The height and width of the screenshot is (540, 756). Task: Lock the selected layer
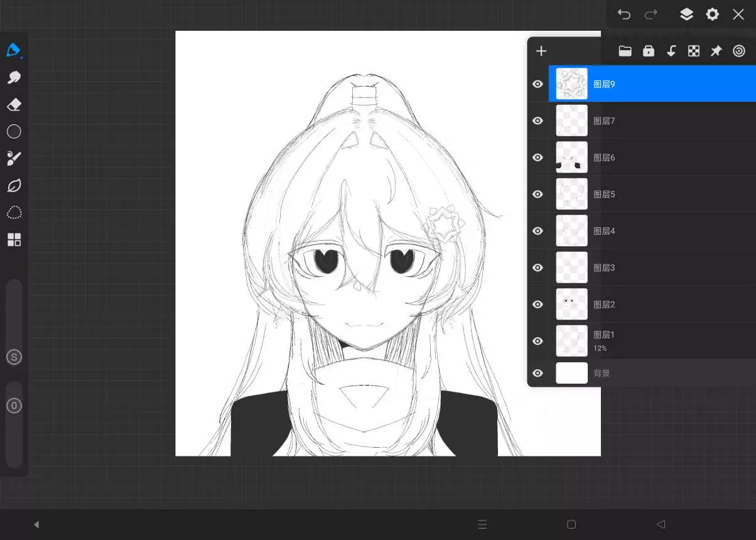click(x=649, y=51)
